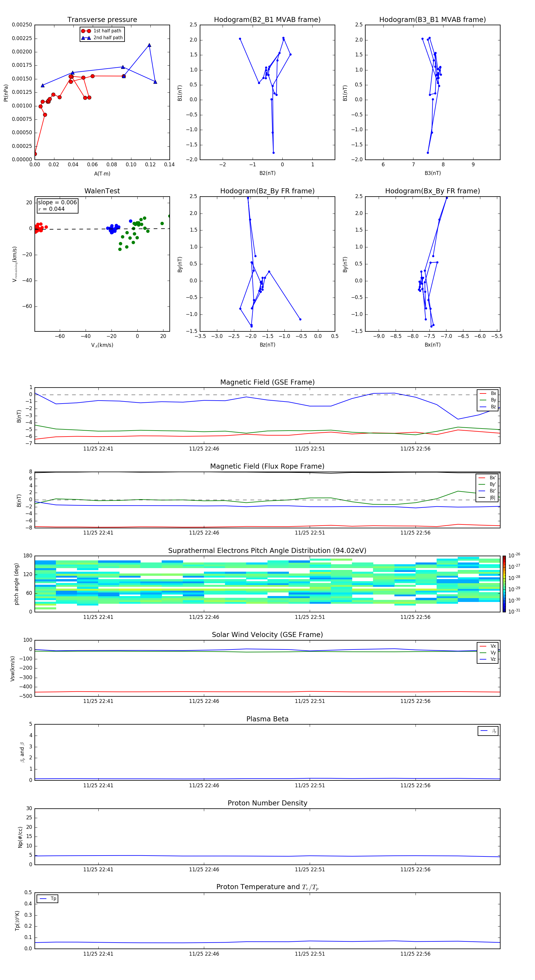Click the 'B2(nT)' x-axis label
535x980 pixels.
(267, 173)
